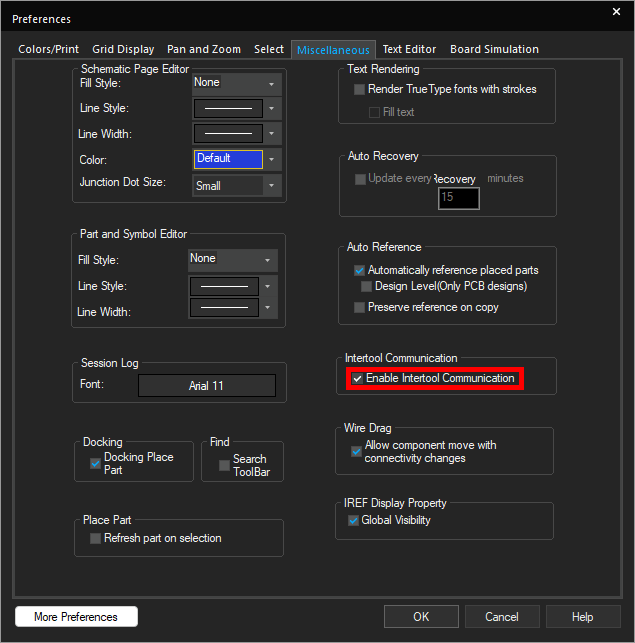Uncheck Automatically reference placed parts
This screenshot has height=643, width=635.
tap(360, 271)
